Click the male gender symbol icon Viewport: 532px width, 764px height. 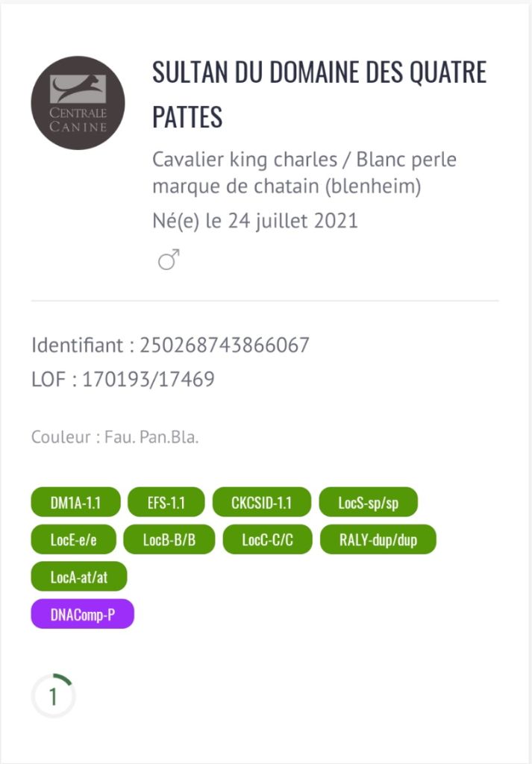tap(169, 260)
